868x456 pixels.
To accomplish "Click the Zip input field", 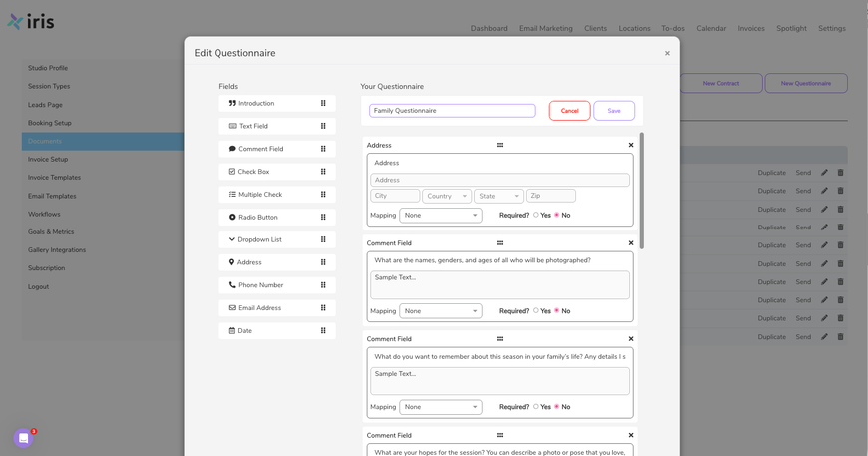I will (551, 196).
